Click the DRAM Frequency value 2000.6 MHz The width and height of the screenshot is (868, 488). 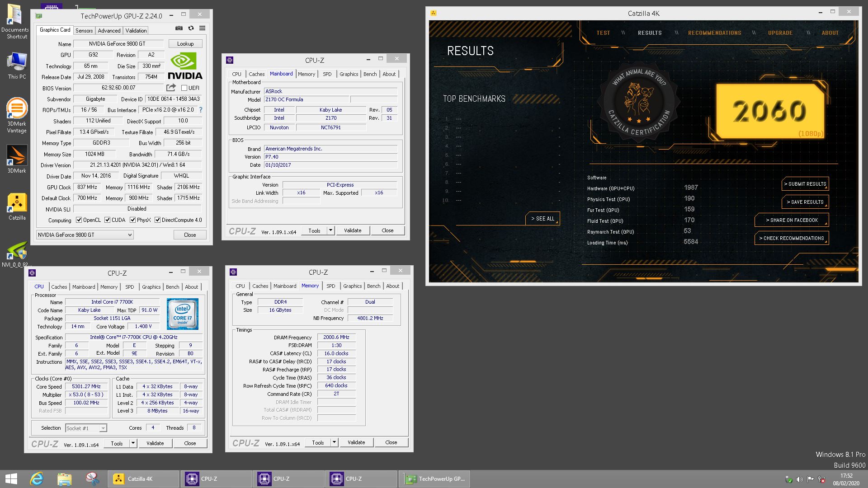(x=336, y=337)
